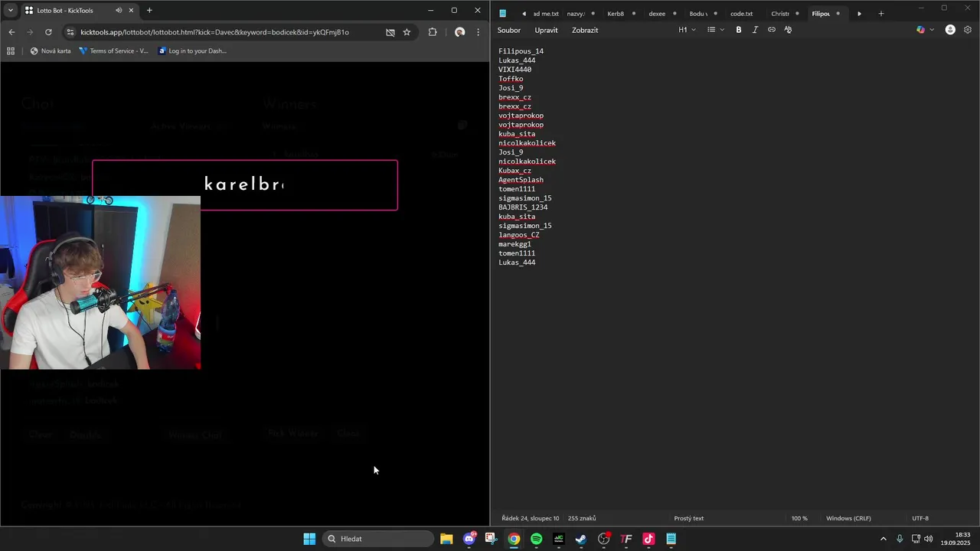Screen dimensions: 980x551
Task: Open TikTok app from the taskbar
Action: pos(648,539)
